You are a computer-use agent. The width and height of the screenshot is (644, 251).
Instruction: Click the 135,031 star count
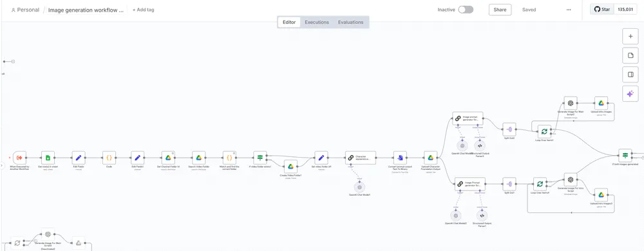(625, 9)
